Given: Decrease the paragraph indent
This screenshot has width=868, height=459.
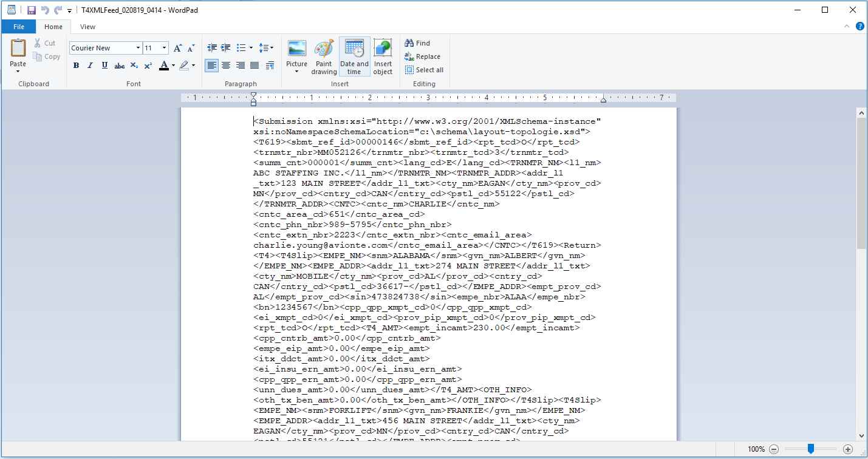Looking at the screenshot, I should (x=212, y=47).
